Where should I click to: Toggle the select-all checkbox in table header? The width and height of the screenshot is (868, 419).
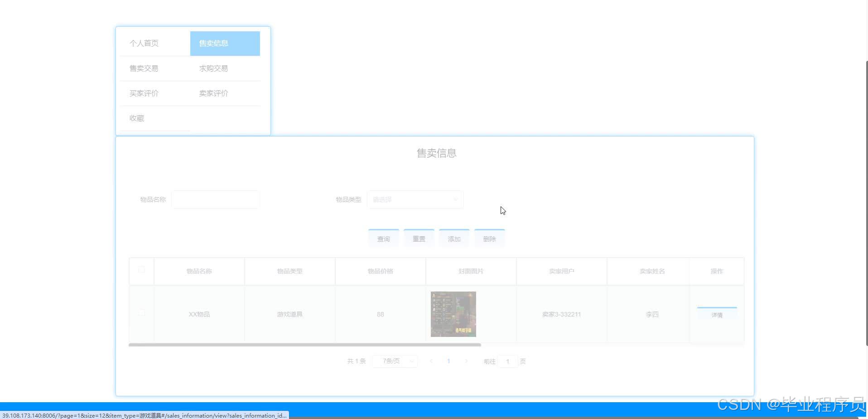coord(142,270)
